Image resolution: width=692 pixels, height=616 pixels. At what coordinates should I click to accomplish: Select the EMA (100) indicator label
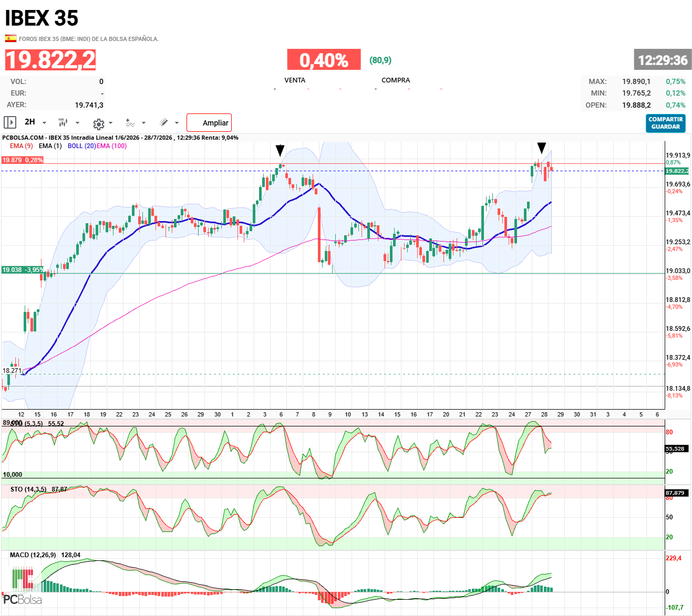pyautogui.click(x=111, y=146)
